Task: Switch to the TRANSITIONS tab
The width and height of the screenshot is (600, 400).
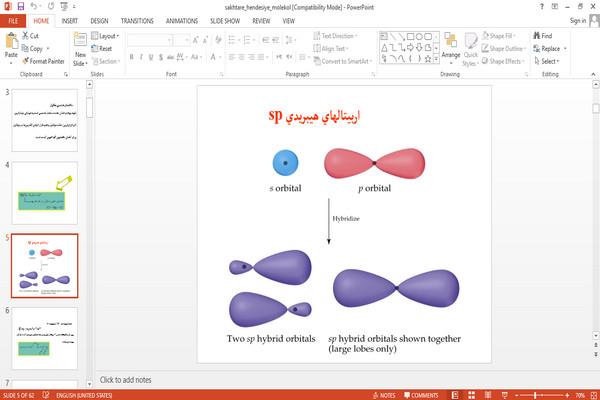Action: (137, 21)
